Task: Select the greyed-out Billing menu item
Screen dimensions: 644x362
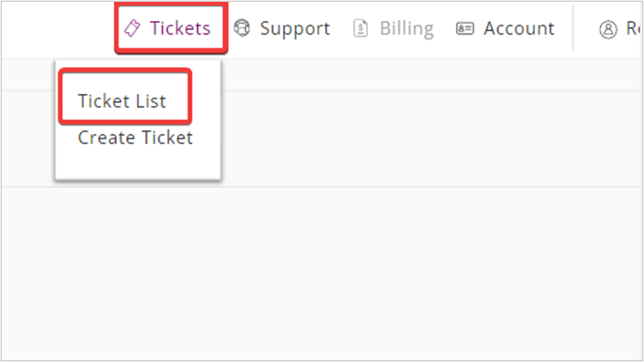Action: [x=394, y=28]
